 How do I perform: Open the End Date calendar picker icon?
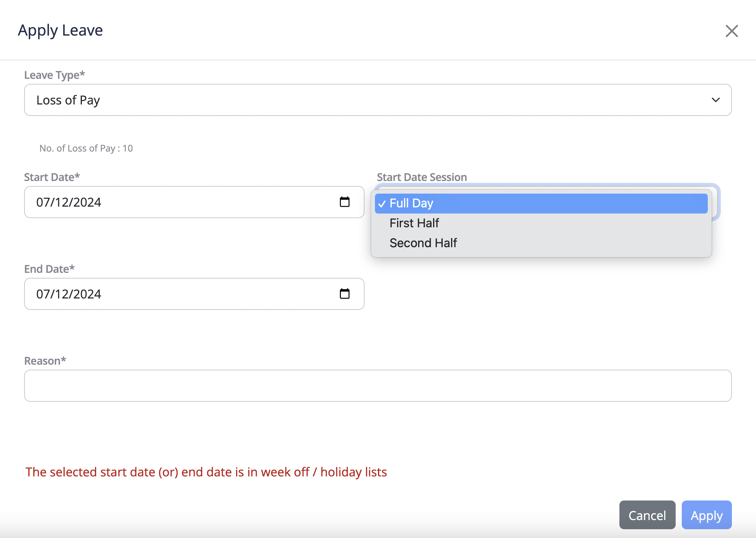click(x=344, y=294)
